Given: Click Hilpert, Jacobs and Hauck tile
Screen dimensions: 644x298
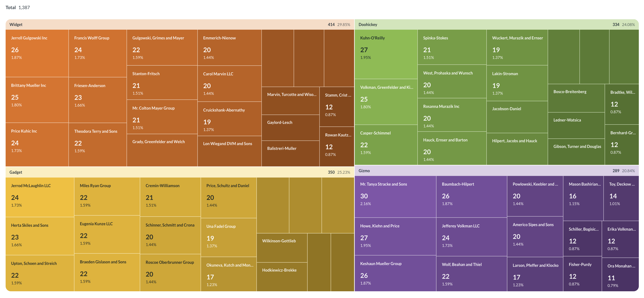Looking at the screenshot, I should [x=517, y=149].
